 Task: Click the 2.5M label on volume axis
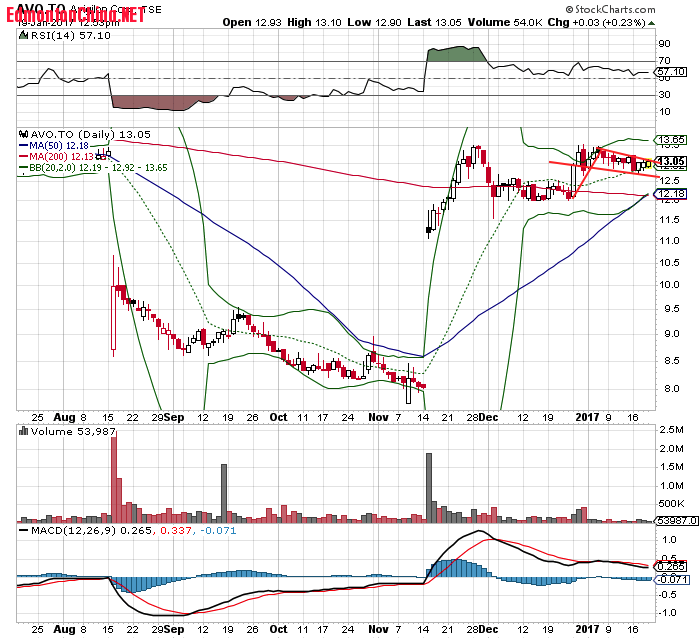(671, 430)
